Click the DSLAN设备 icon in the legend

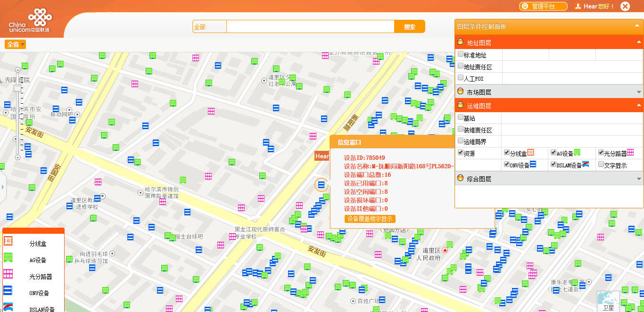point(8,306)
